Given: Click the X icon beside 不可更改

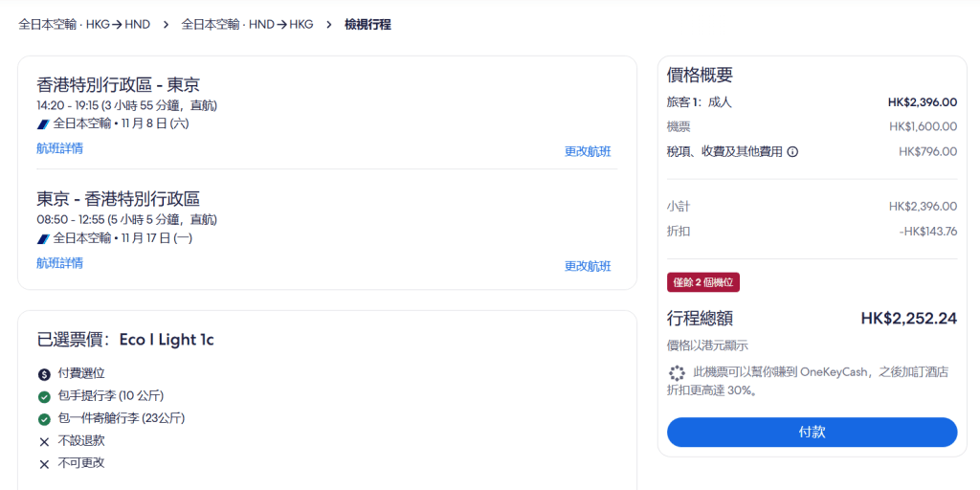Looking at the screenshot, I should coord(44,464).
